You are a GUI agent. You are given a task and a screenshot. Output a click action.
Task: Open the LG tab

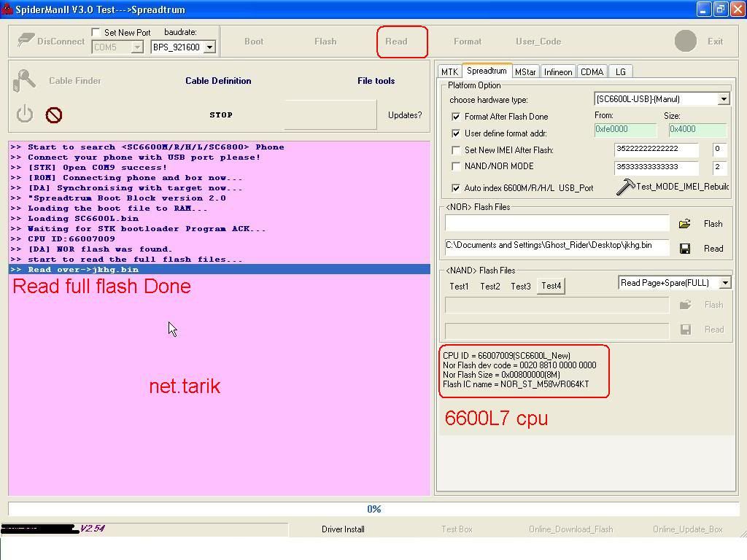(620, 72)
